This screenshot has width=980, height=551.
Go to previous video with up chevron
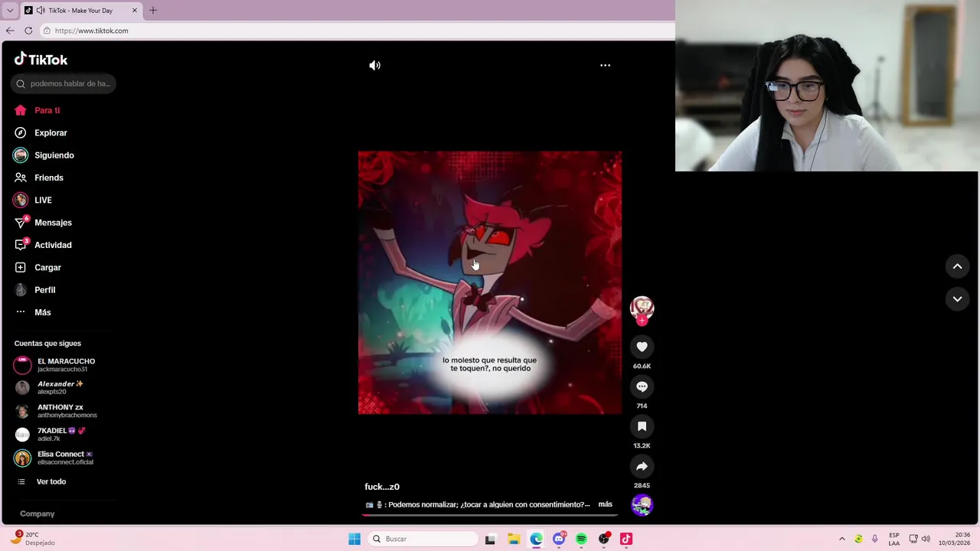pos(957,266)
